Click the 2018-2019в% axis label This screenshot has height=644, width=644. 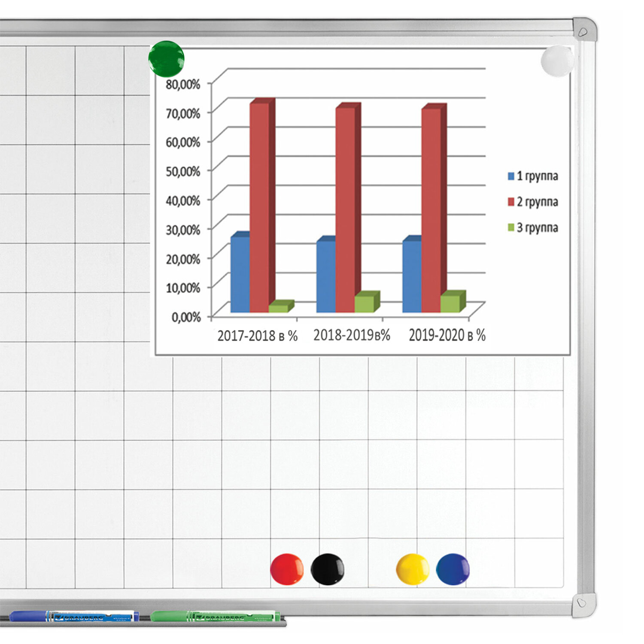(x=352, y=335)
